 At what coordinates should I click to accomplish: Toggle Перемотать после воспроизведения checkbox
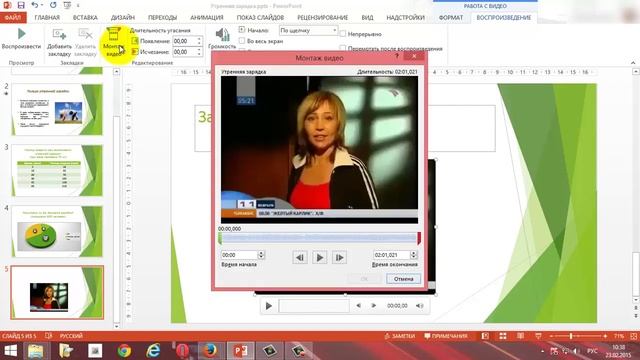tap(343, 48)
